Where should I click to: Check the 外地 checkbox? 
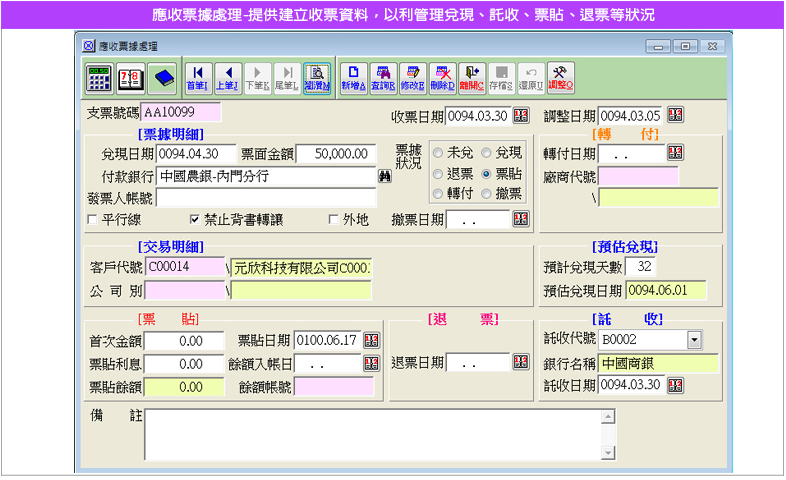click(x=334, y=218)
